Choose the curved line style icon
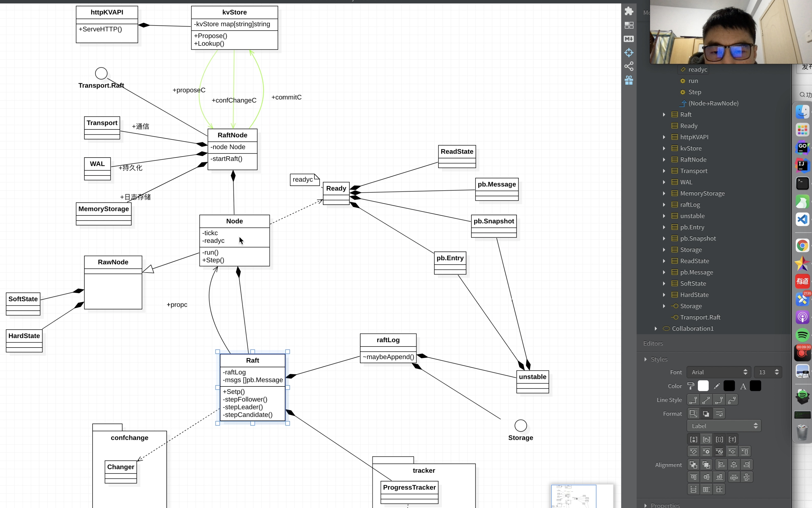 [732, 400]
